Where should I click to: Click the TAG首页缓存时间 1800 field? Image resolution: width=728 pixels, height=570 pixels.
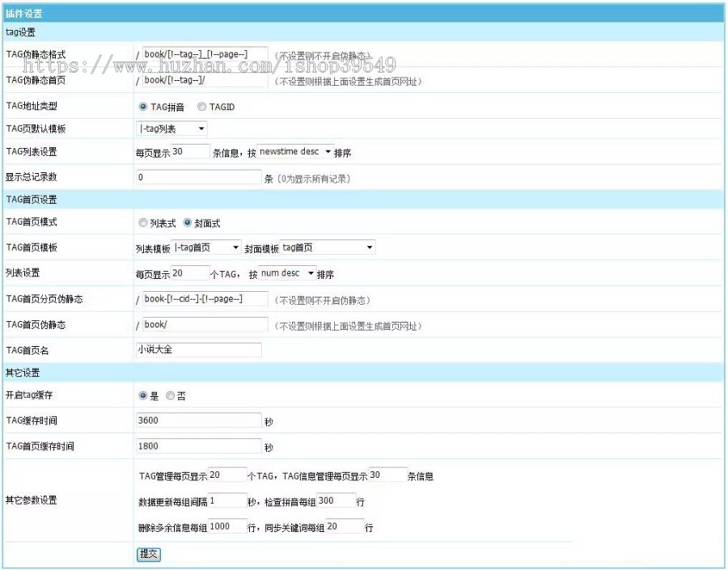coord(199,446)
